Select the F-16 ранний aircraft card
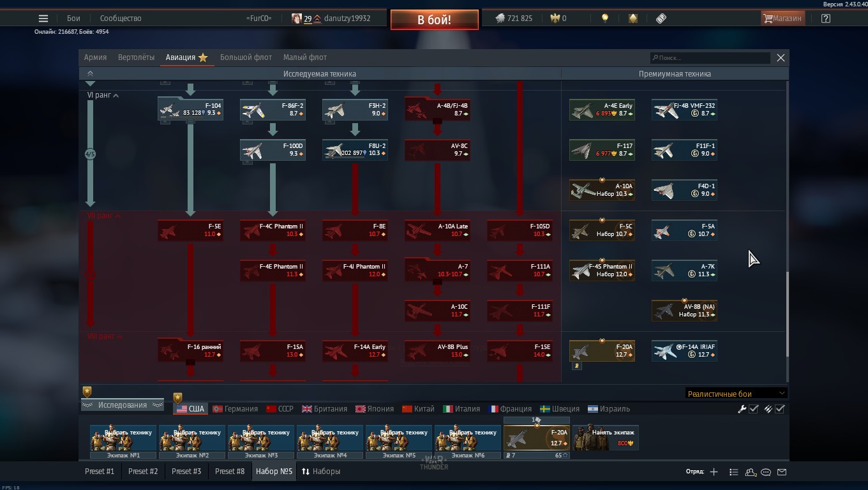 coord(190,351)
